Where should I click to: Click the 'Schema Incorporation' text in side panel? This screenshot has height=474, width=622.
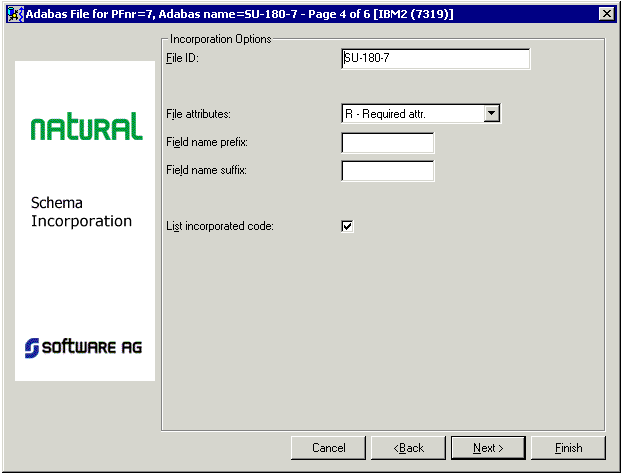click(82, 212)
